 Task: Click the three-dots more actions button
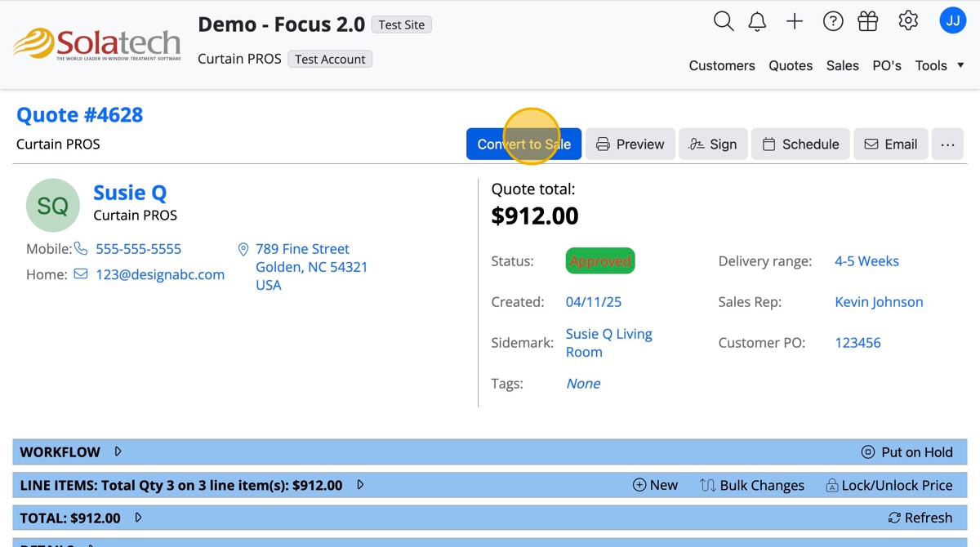click(947, 145)
